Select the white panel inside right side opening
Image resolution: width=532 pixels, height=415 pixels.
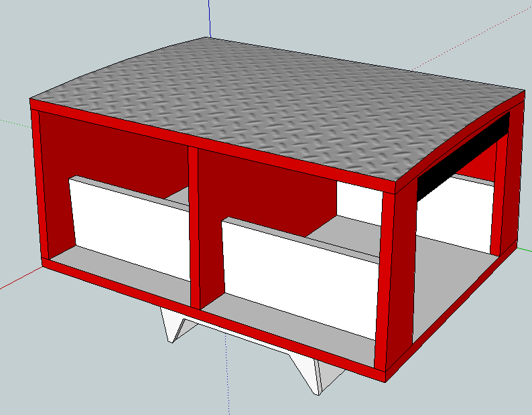pyautogui.click(x=456, y=214)
